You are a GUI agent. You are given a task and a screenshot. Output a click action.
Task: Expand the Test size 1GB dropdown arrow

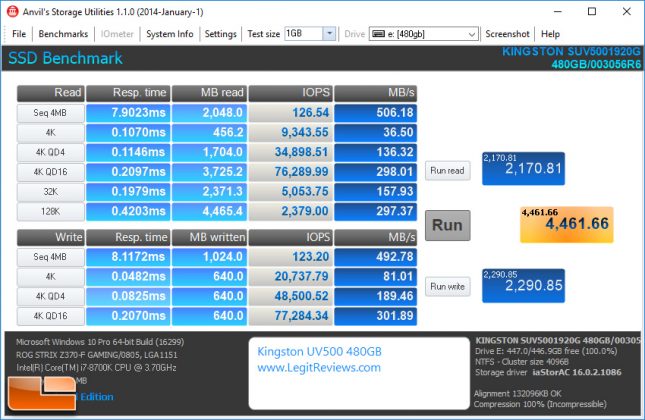[x=329, y=34]
